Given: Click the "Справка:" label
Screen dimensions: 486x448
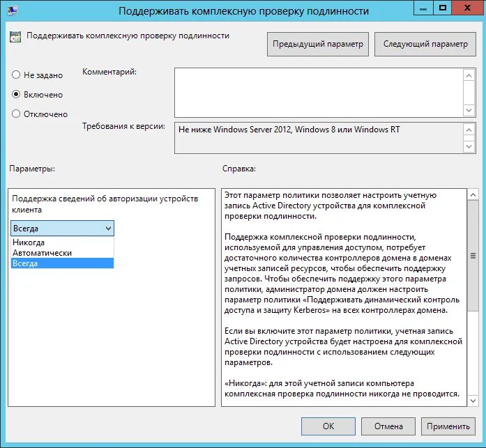Looking at the screenshot, I should tap(239, 169).
